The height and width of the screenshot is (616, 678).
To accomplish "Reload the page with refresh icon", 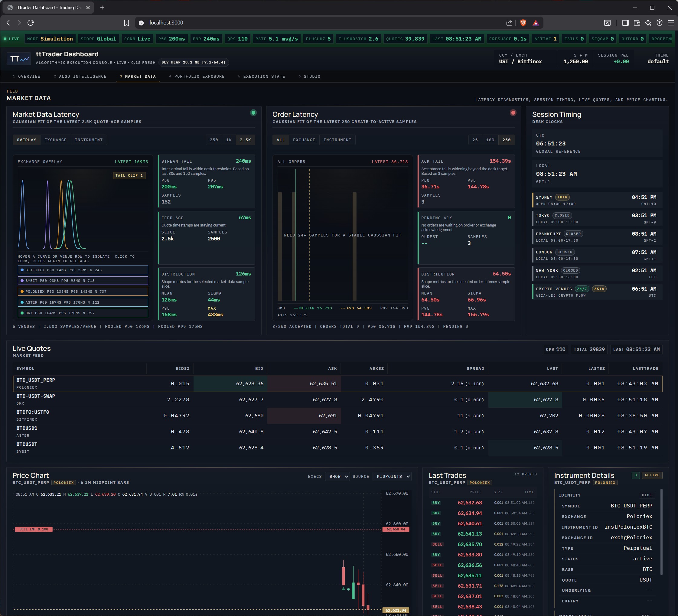I will [x=31, y=22].
